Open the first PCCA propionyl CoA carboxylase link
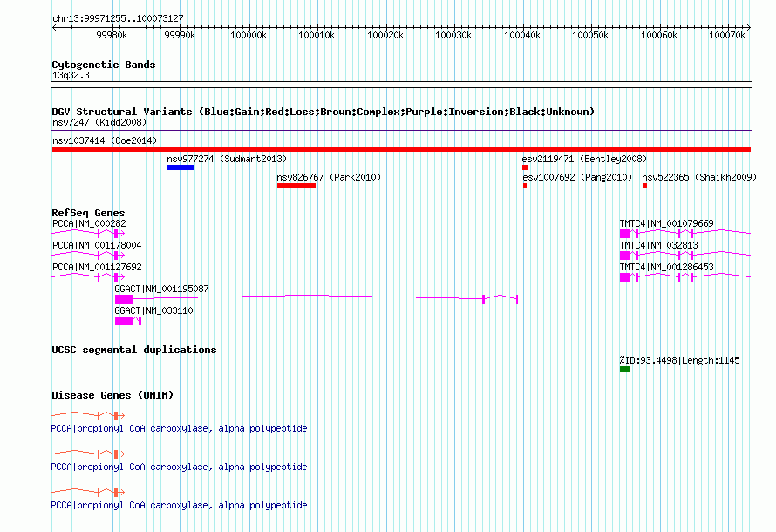The height and width of the screenshot is (532, 776). (x=179, y=428)
